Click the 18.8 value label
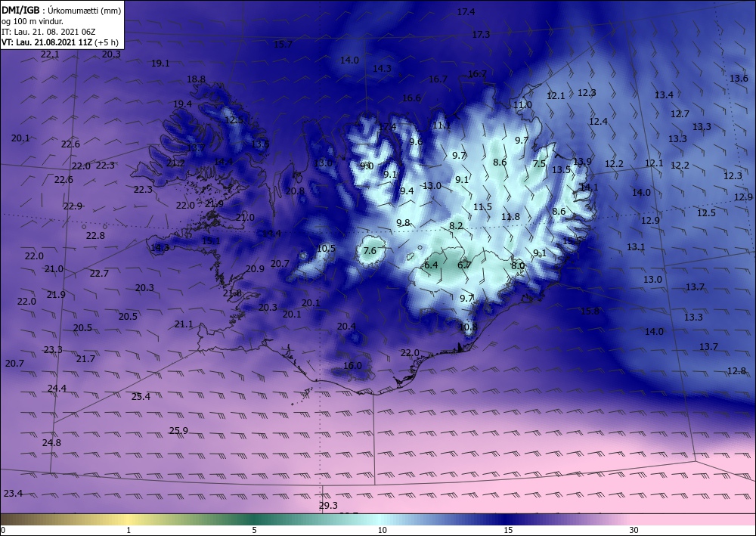756x536 pixels. coord(197,79)
